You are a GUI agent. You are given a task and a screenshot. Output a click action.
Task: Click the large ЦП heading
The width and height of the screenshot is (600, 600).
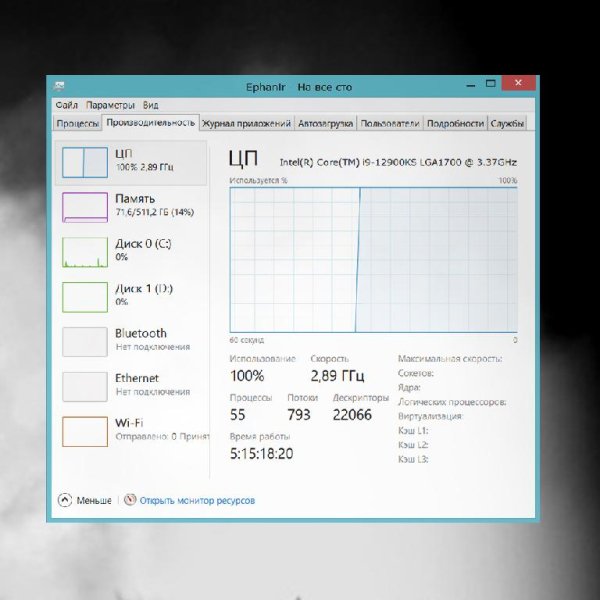(x=243, y=159)
